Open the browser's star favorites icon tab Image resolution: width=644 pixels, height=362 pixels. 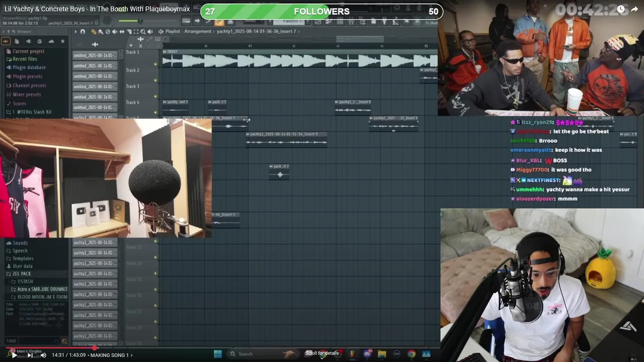[x=62, y=41]
